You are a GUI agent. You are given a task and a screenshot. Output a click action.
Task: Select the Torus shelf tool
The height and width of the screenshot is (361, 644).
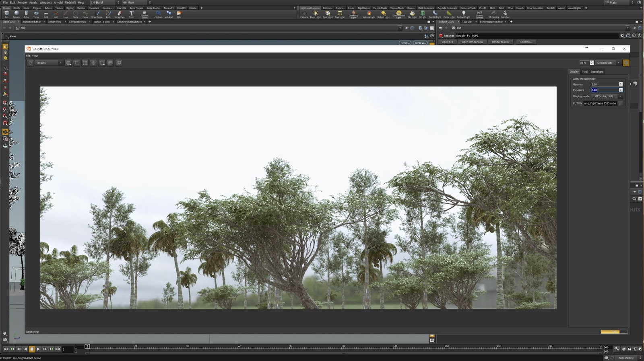pos(36,14)
